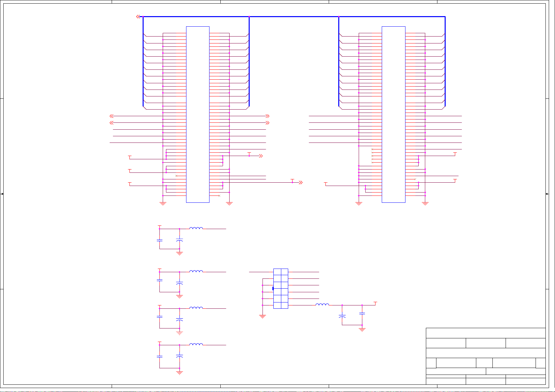Image resolution: width=555 pixels, height=392 pixels.
Task: Select the inductor in the topmost filter circuit
Action: pyautogui.click(x=196, y=228)
